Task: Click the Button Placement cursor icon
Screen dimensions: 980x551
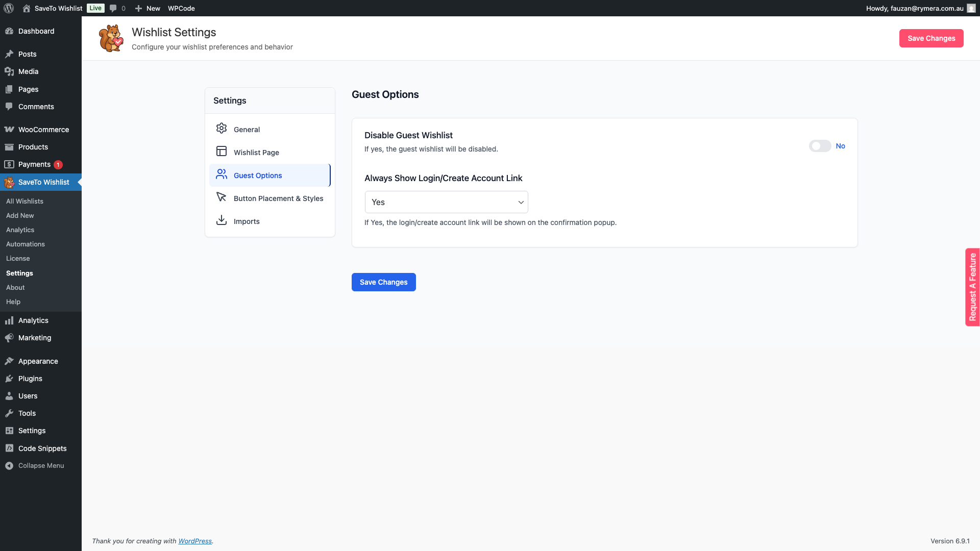Action: click(221, 197)
